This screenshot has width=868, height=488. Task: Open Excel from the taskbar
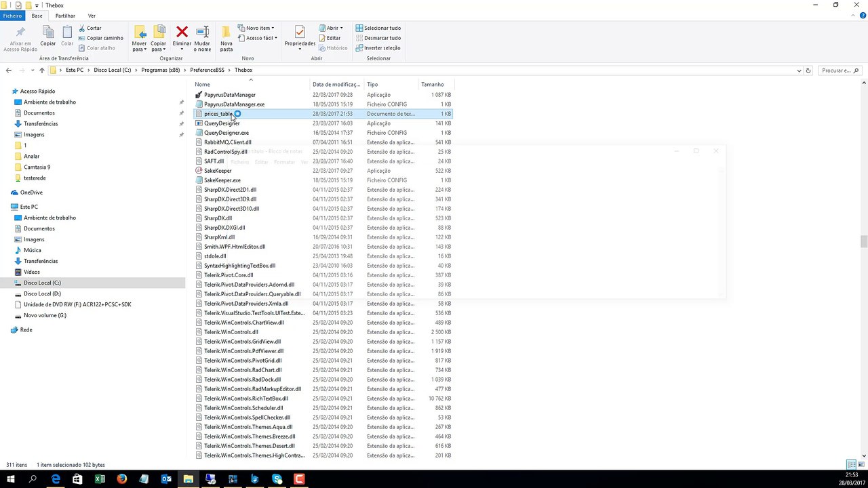point(100,479)
